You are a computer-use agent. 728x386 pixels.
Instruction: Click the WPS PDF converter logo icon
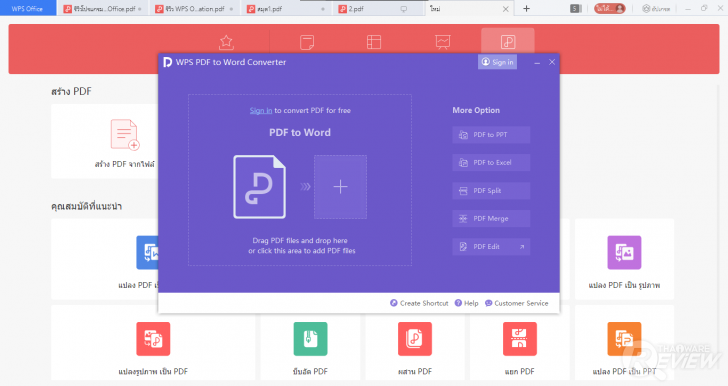click(168, 62)
